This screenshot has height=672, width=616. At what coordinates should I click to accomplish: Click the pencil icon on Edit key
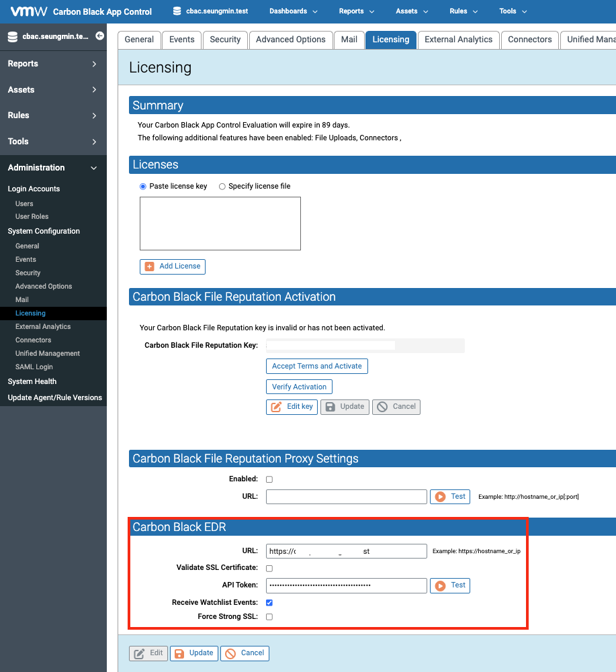click(x=276, y=407)
